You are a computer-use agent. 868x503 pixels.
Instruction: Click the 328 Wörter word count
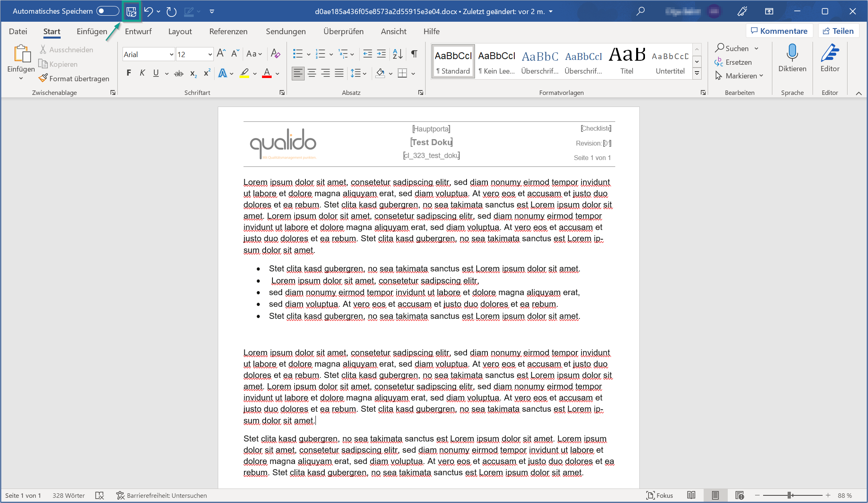(x=69, y=495)
